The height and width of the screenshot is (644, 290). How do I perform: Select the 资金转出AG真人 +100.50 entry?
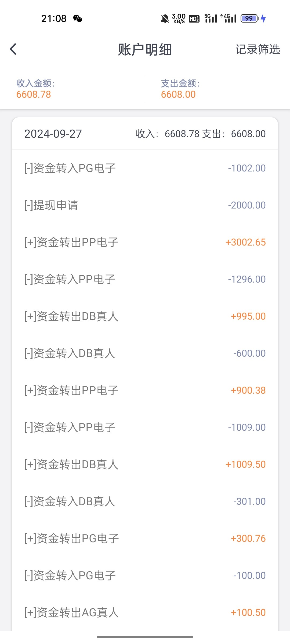pyautogui.click(x=145, y=613)
